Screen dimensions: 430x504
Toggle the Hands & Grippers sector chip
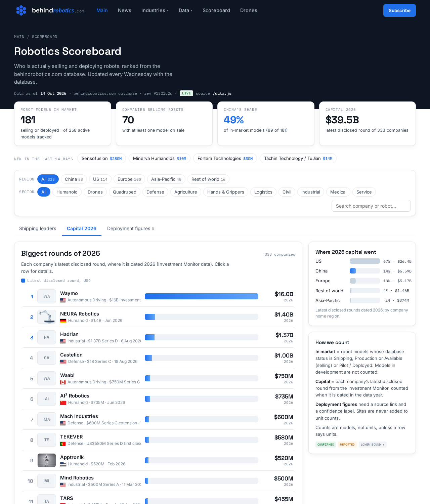(x=226, y=192)
